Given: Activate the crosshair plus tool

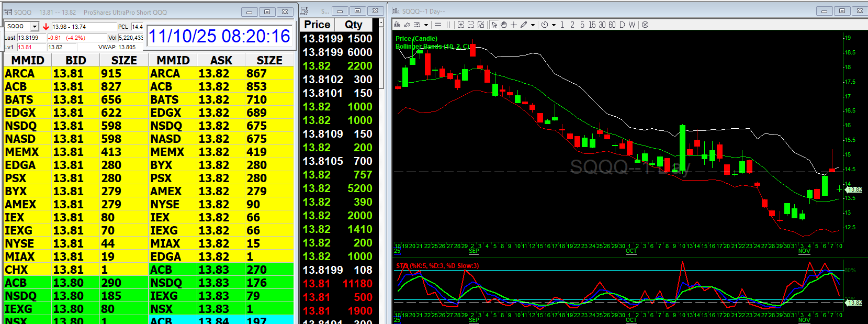Looking at the screenshot, I should [514, 25].
